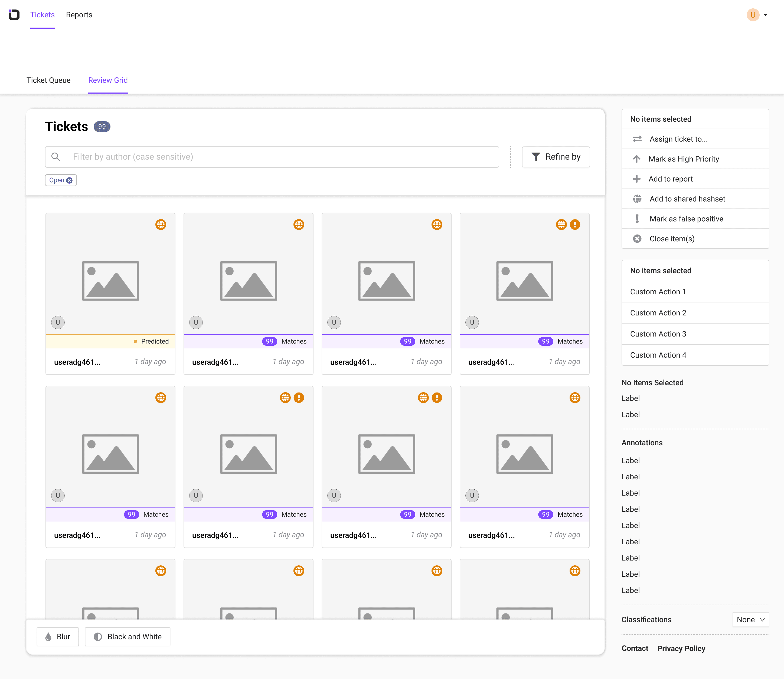Click exclamation badge on fourth ticket card
The width and height of the screenshot is (784, 679).
point(575,225)
